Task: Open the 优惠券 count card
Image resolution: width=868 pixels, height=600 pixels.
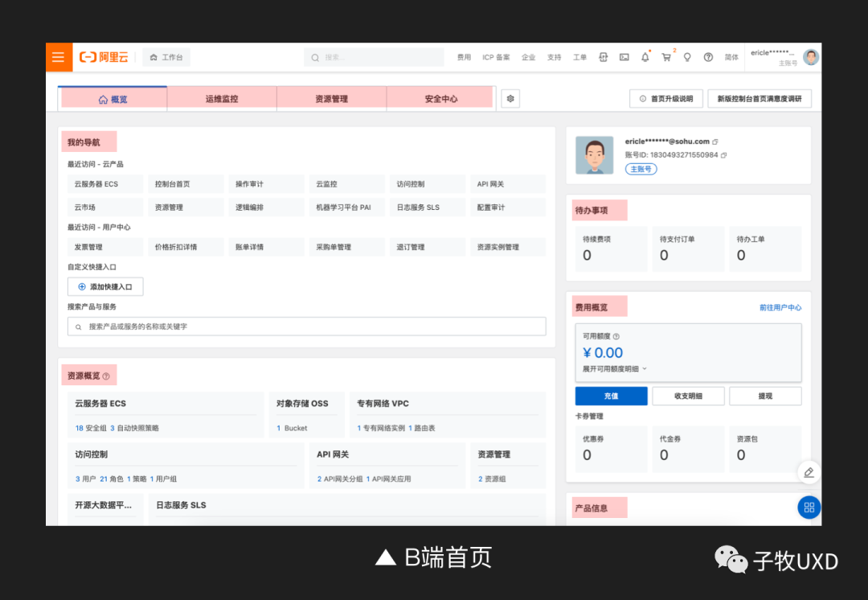Action: (x=611, y=449)
